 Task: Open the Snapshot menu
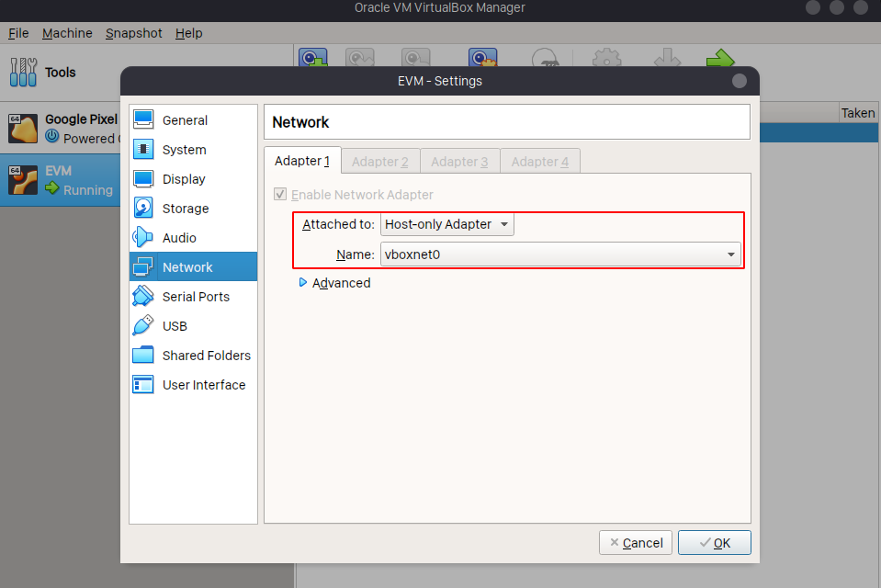point(133,33)
